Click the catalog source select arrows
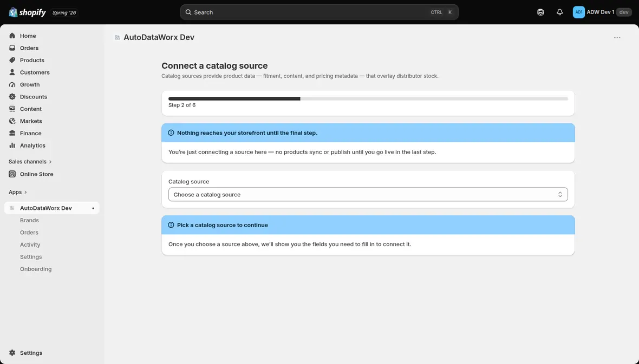The height and width of the screenshot is (364, 639). (560, 195)
